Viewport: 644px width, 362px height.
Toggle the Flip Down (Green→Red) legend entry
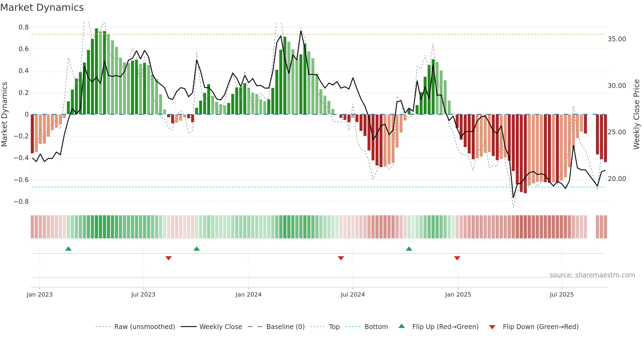coord(534,327)
